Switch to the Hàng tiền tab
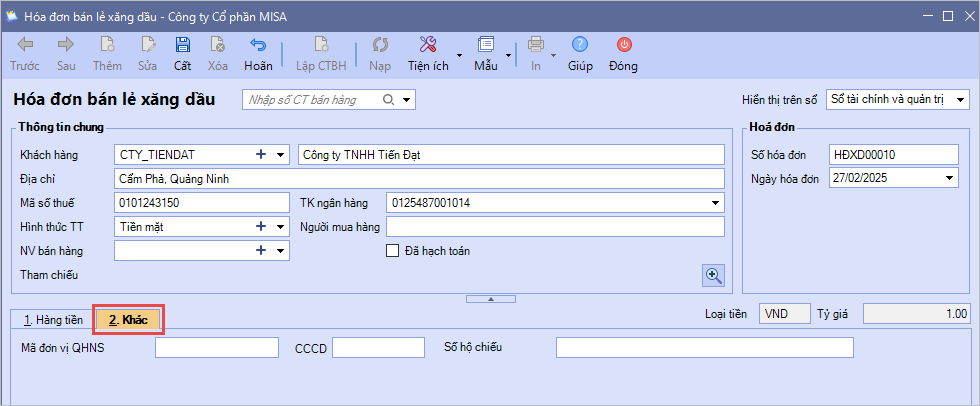The image size is (980, 406). [52, 320]
